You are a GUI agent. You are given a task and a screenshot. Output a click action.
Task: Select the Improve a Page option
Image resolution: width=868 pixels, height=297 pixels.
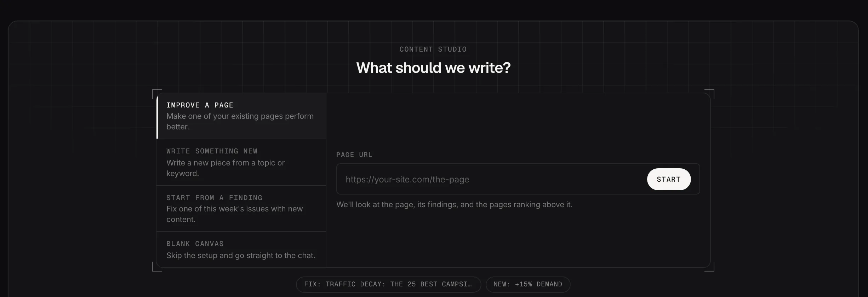click(241, 116)
